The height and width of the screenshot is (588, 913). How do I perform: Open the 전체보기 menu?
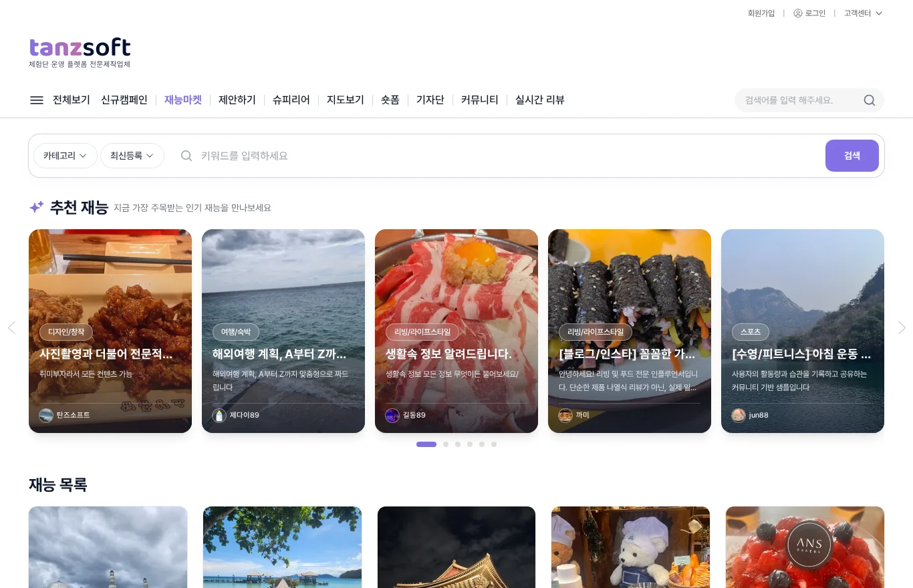point(72,100)
